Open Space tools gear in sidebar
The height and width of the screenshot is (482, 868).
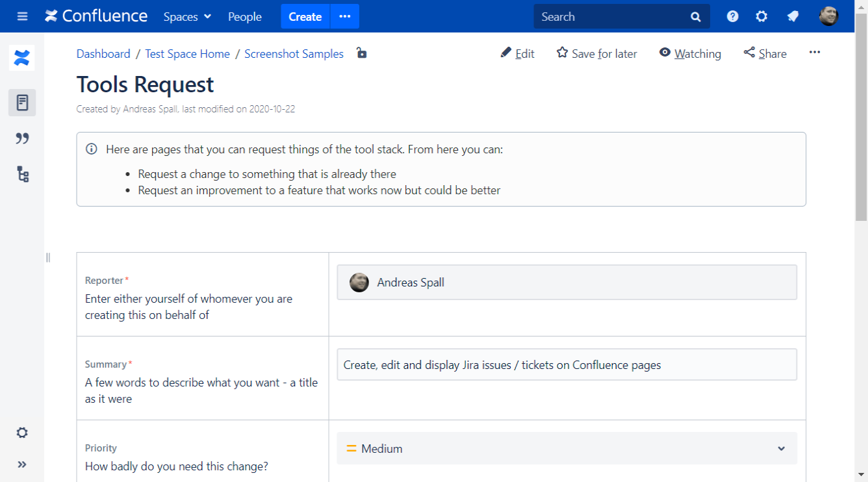(22, 433)
